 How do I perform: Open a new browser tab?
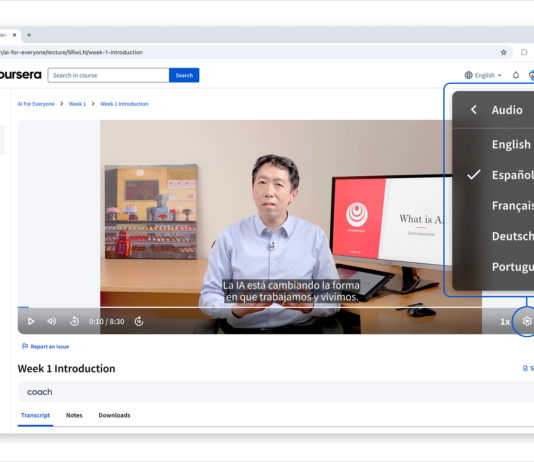pyautogui.click(x=29, y=35)
